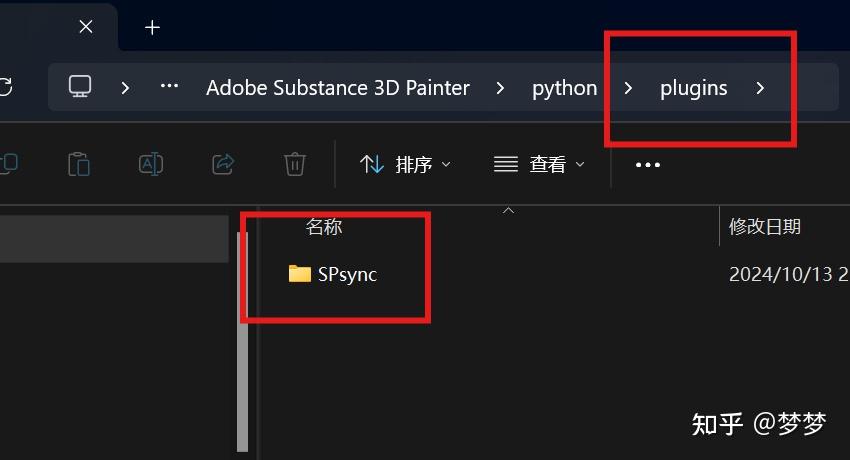Show hidden breadcrumb path ellipsis
Screen dimensions: 850x460
169,87
